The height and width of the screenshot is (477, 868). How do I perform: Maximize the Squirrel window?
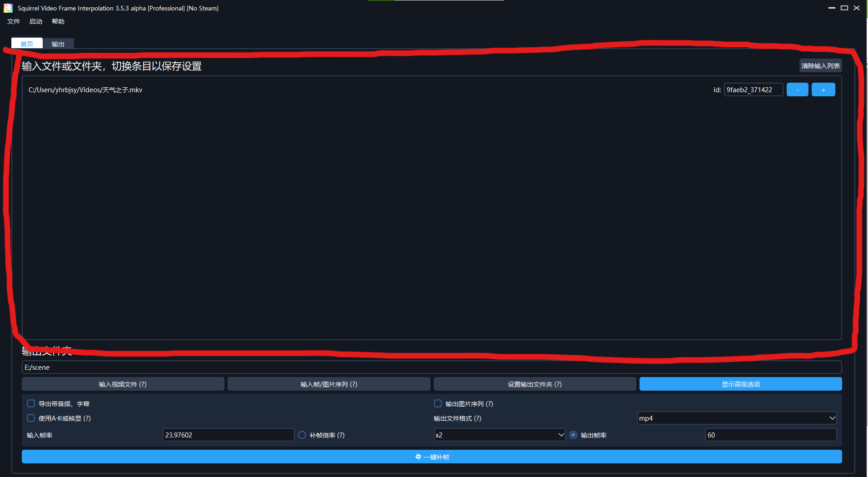(844, 8)
